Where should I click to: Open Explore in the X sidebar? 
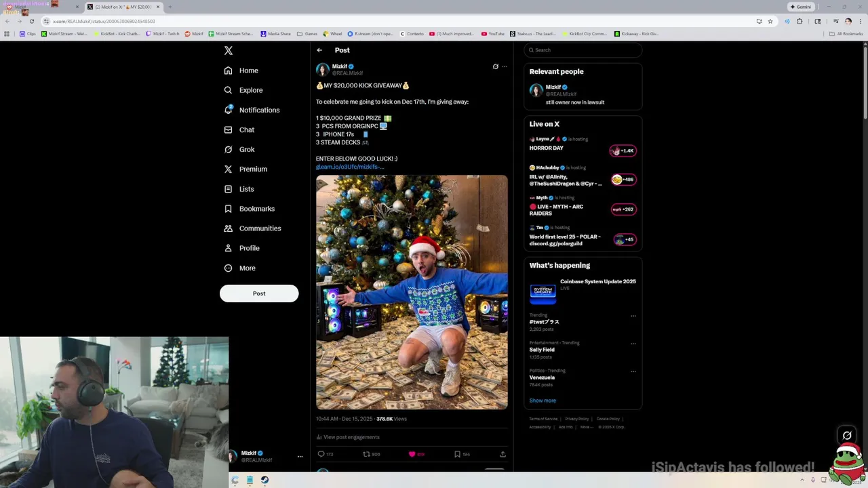point(243,90)
